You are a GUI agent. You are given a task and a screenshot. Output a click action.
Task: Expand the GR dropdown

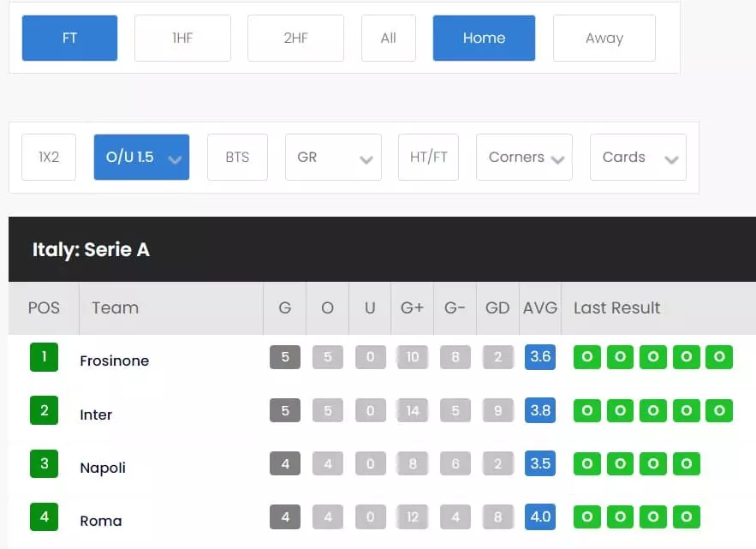(333, 157)
